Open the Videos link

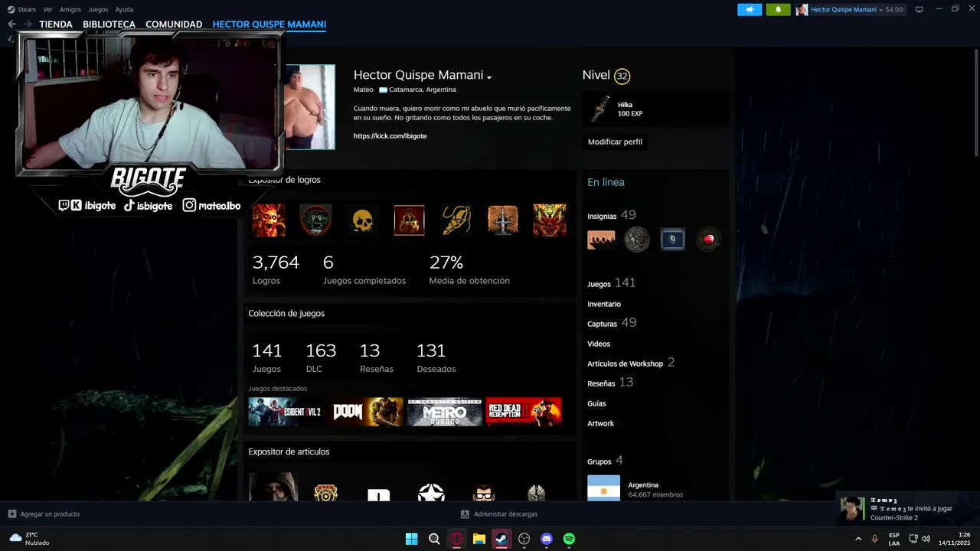(599, 344)
